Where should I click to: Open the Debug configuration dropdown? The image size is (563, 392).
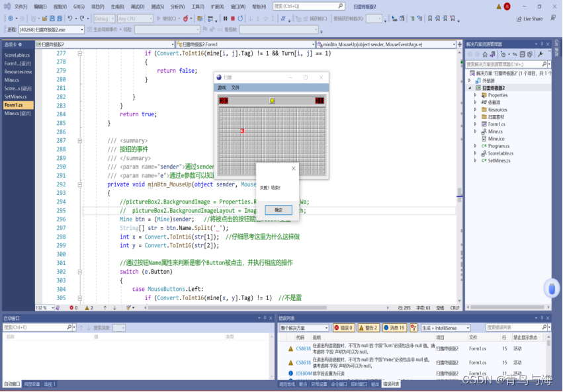pos(104,19)
